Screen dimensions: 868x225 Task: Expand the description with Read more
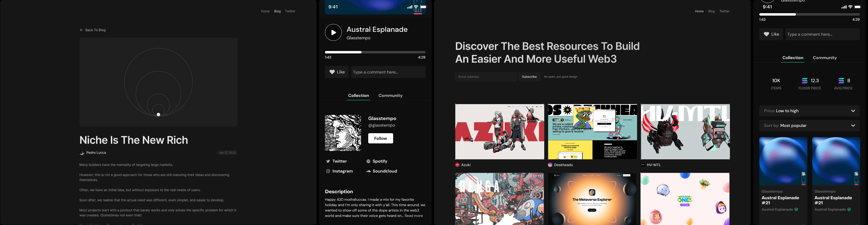point(414,216)
